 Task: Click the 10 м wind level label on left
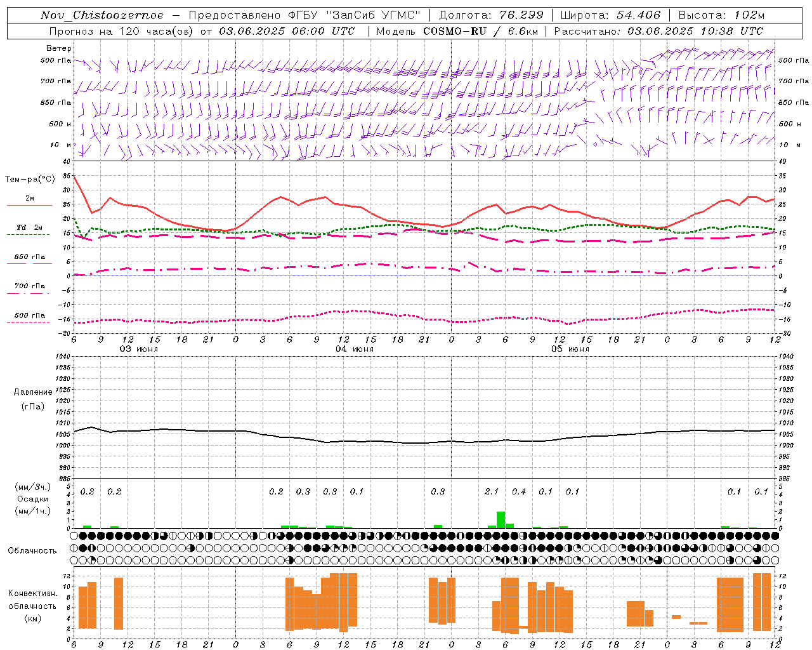(60, 145)
